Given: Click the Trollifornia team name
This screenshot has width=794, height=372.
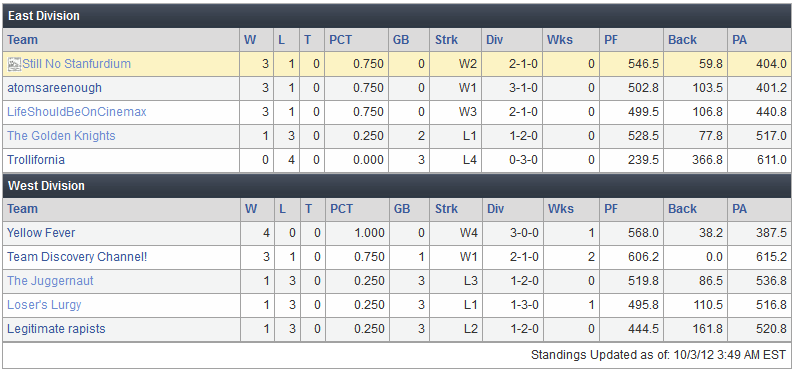Looking at the screenshot, I should pos(35,159).
